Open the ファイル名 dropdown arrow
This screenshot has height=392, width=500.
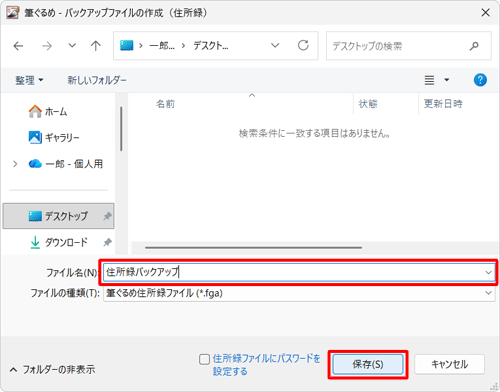pos(489,273)
